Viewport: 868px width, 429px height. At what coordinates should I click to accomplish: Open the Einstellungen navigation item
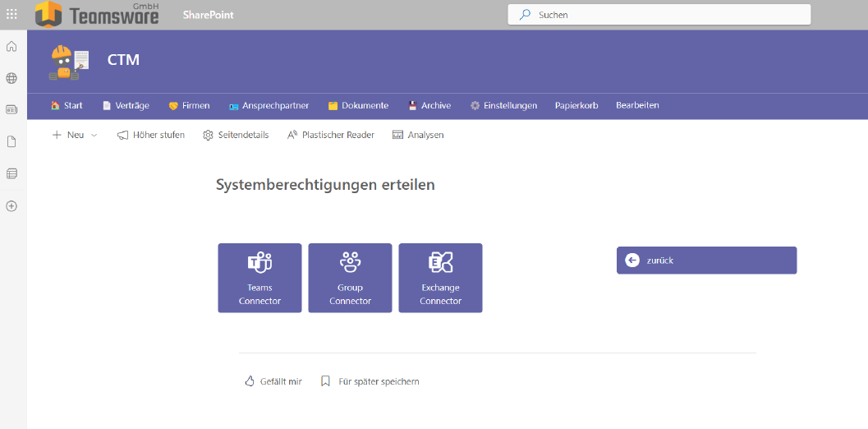click(x=503, y=106)
